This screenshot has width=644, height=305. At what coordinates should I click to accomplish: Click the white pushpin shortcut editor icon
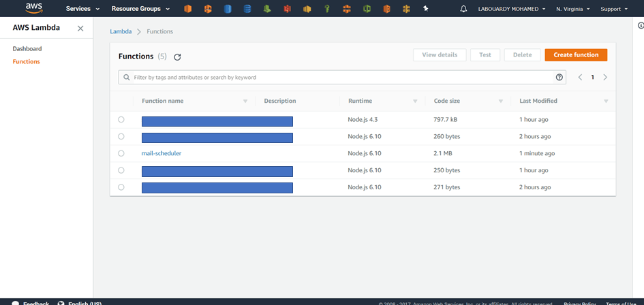click(x=426, y=9)
